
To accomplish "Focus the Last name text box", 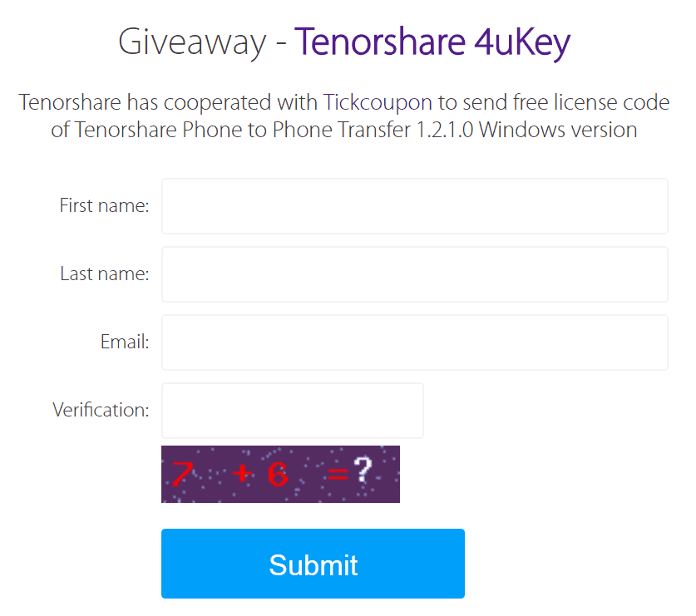I will pyautogui.click(x=414, y=274).
